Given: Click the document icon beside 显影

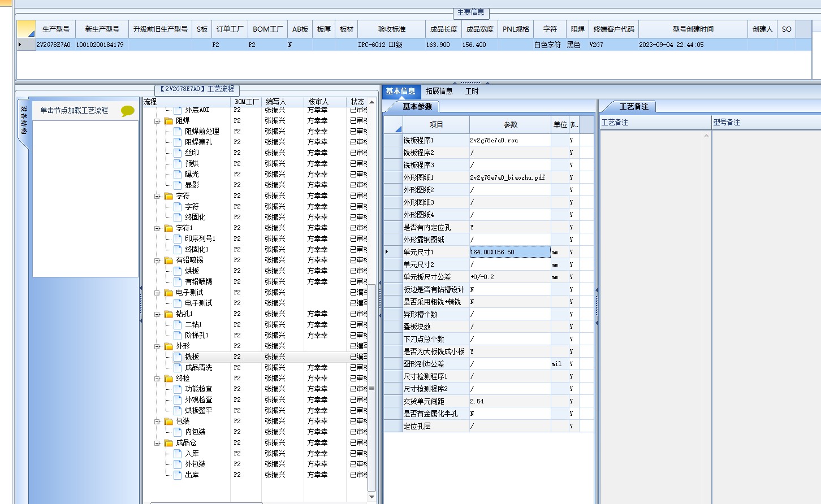Looking at the screenshot, I should (x=178, y=185).
